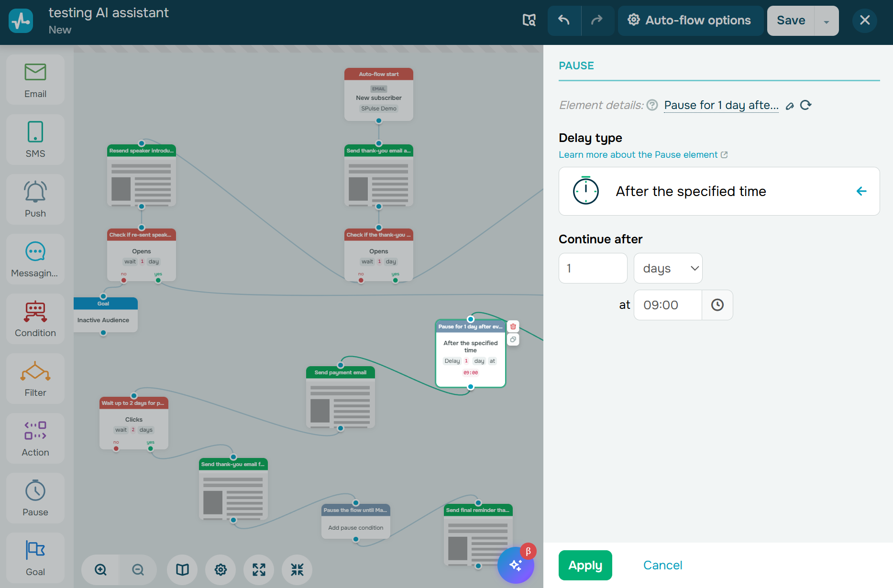Apply the pause settings

click(585, 565)
